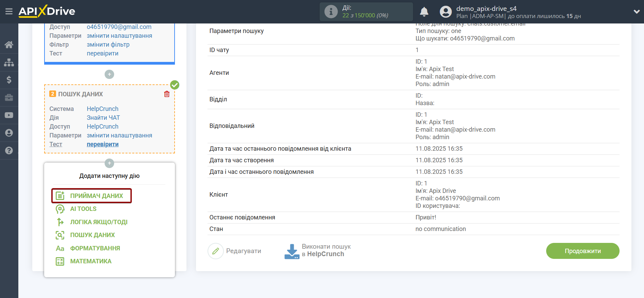Click the Продовжити button

[x=583, y=251]
